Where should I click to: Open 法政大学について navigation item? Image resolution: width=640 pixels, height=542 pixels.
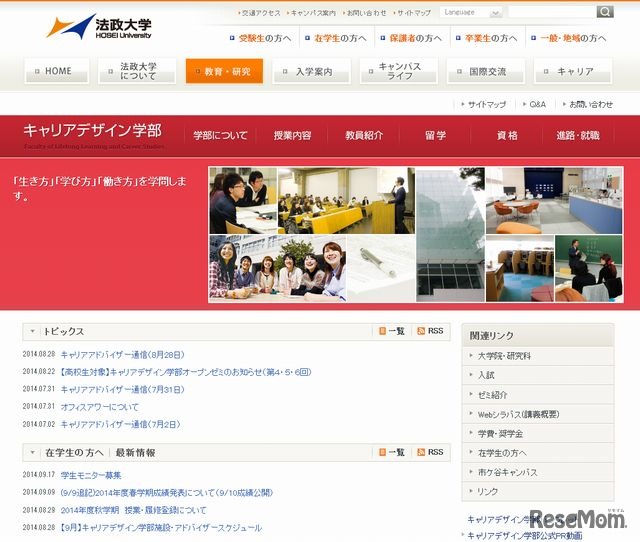click(137, 71)
